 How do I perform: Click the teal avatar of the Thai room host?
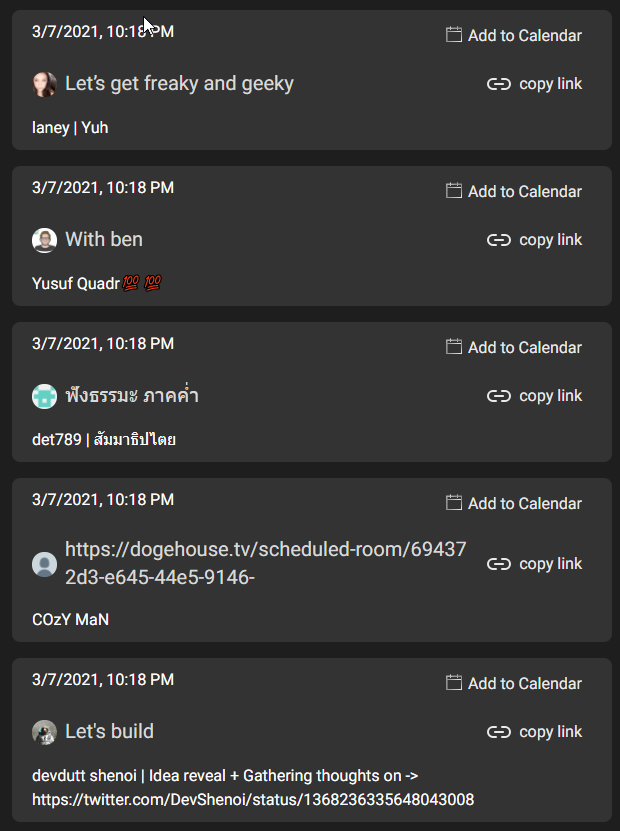pyautogui.click(x=44, y=396)
